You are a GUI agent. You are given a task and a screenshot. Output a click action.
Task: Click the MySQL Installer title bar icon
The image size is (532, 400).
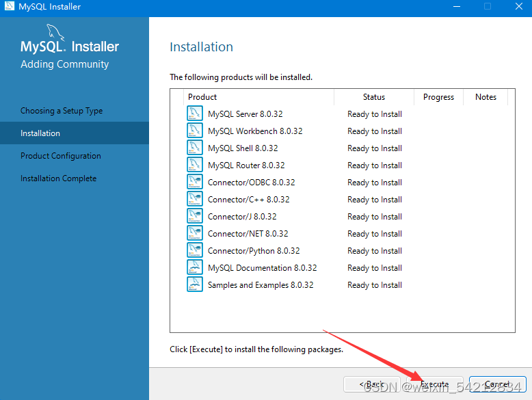click(9, 6)
